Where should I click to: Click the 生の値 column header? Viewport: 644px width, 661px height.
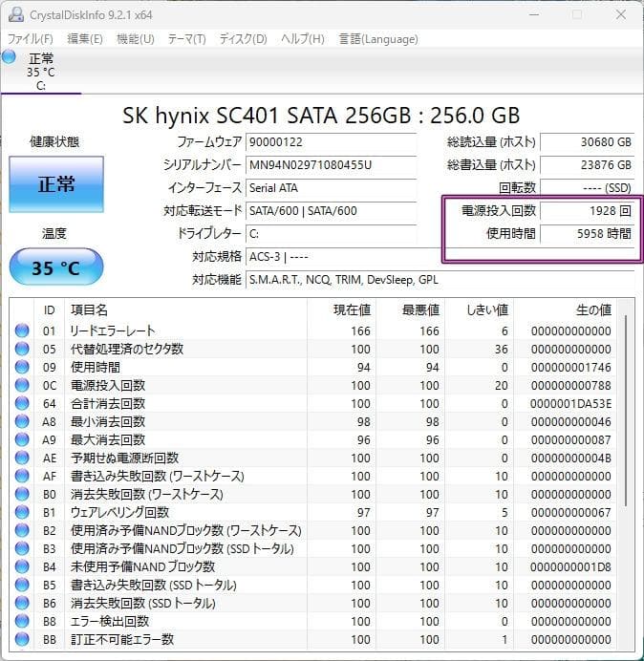(565, 310)
